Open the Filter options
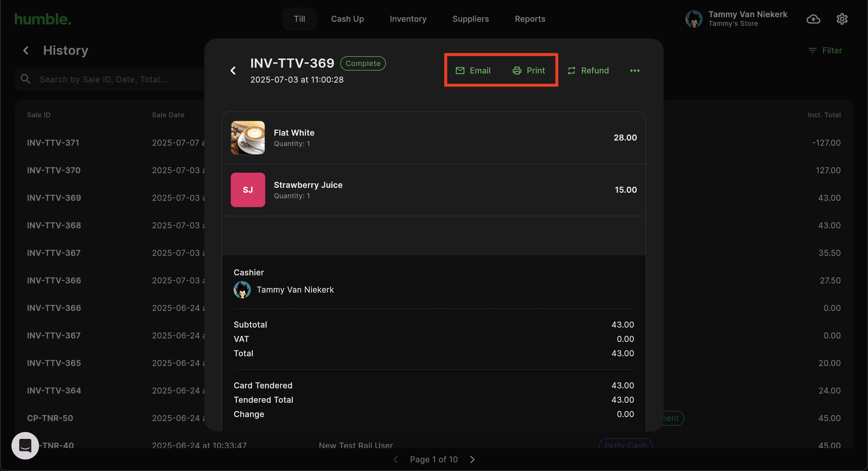 click(x=825, y=50)
